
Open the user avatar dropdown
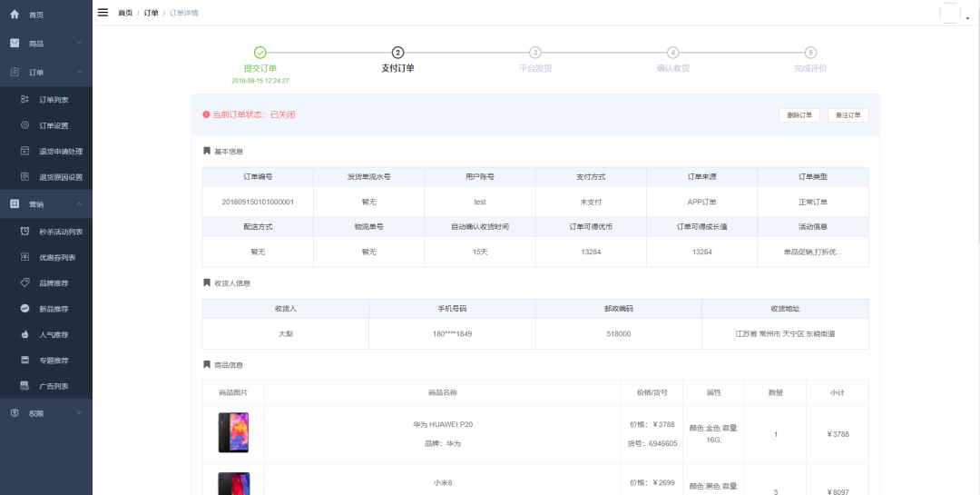(x=952, y=14)
